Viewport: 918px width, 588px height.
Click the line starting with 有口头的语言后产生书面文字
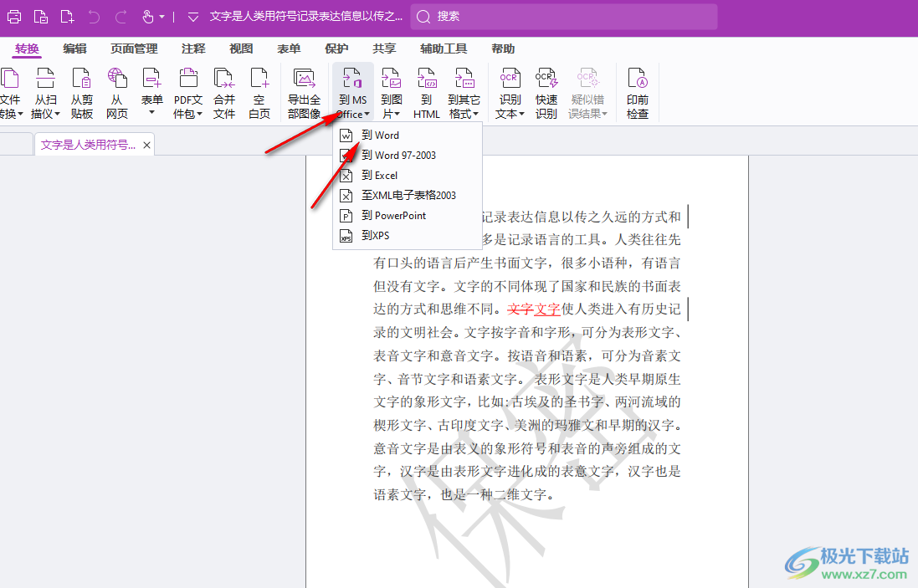click(527, 263)
